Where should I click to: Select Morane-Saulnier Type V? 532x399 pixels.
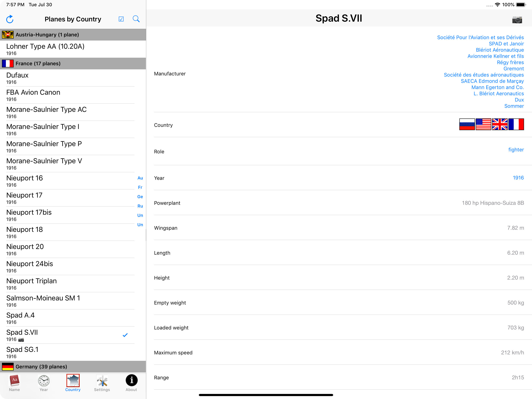tap(73, 164)
